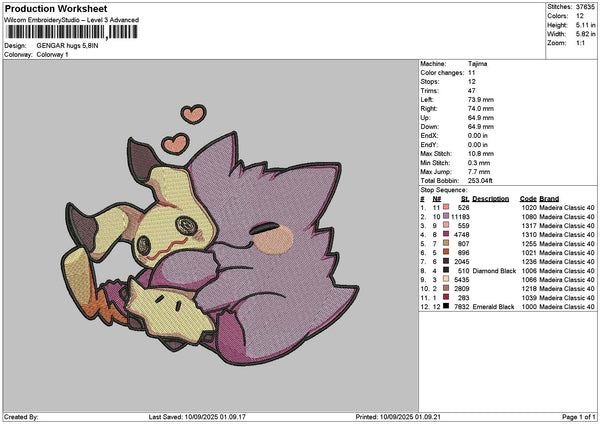Viewport: 600px width, 424px height.
Task: Click the Max Stitch value 10.8 mm
Action: [481, 153]
